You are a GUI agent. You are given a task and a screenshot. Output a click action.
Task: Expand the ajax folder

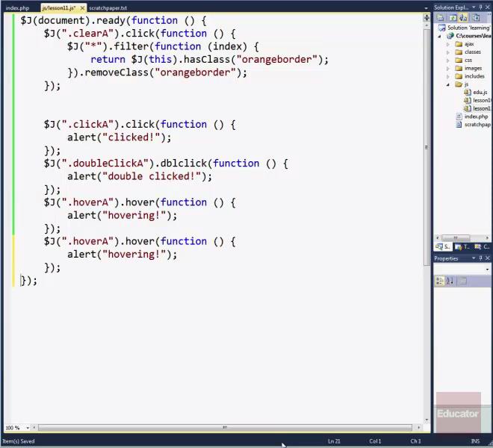pos(448,44)
